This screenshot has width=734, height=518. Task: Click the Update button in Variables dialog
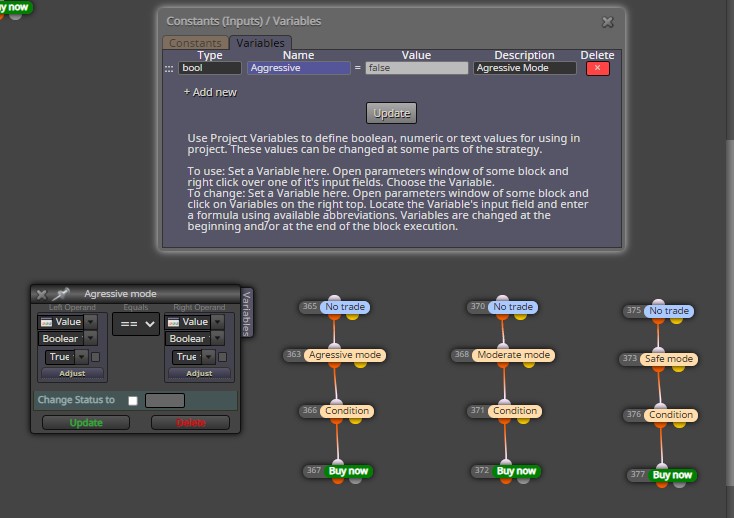391,113
